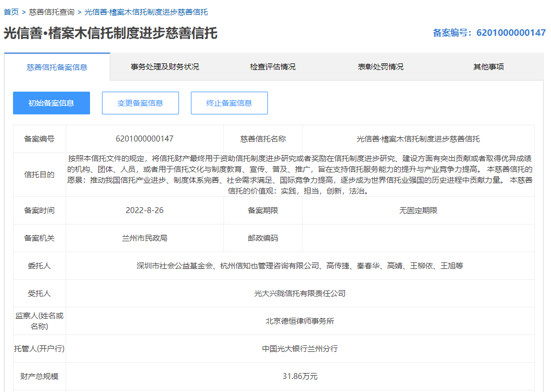This screenshot has width=551, height=392.
Task: Click the 财产总规模 value 31.86万元
Action: click(x=300, y=376)
